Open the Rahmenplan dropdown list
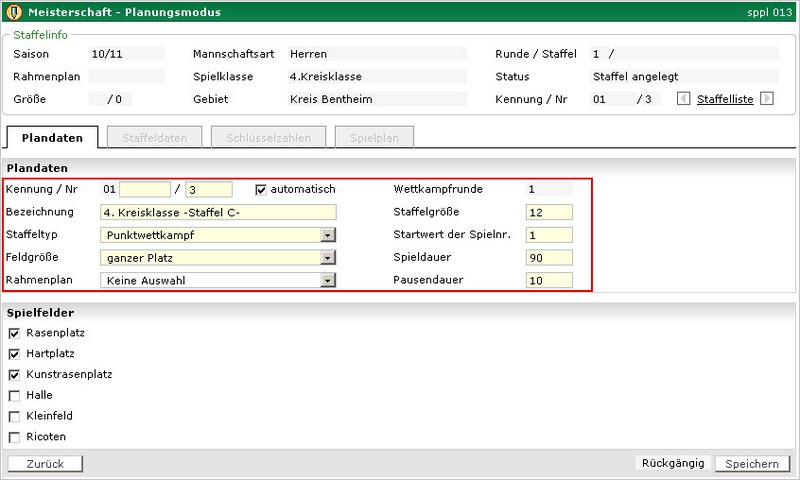Viewport: 800px width, 480px height. (327, 281)
